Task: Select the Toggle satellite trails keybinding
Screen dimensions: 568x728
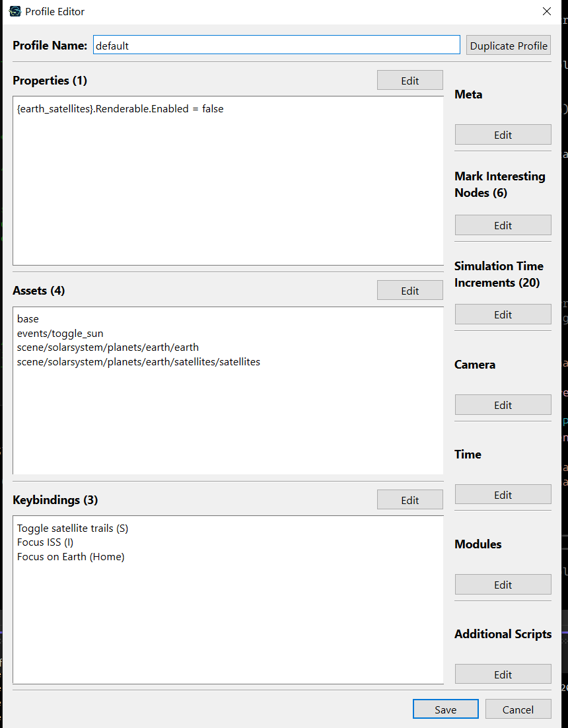Action: point(72,528)
